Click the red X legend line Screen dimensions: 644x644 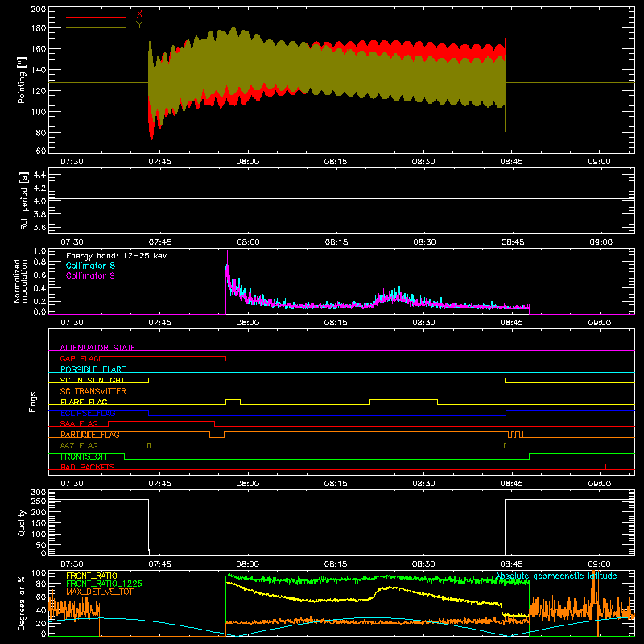pos(96,17)
